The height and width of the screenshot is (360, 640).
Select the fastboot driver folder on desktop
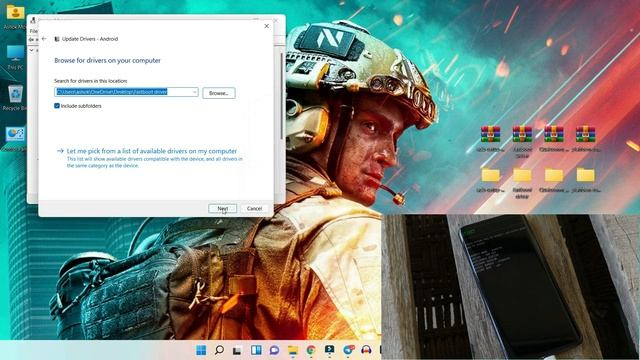[x=522, y=182]
